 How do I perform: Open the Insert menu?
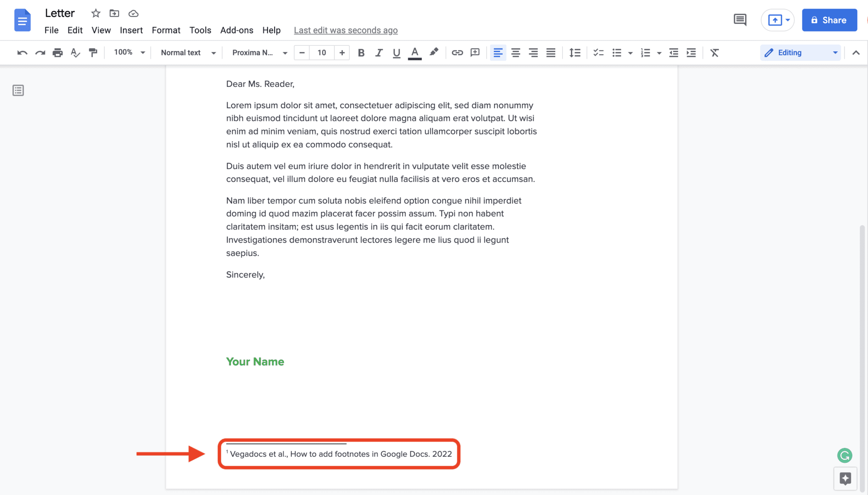[x=131, y=30]
